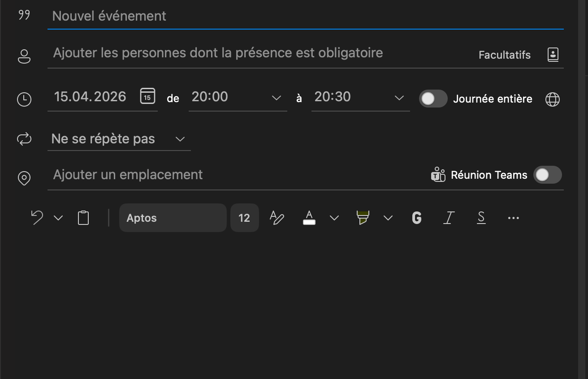Open the Ne se répète pas dropdown
588x379 pixels.
[180, 139]
